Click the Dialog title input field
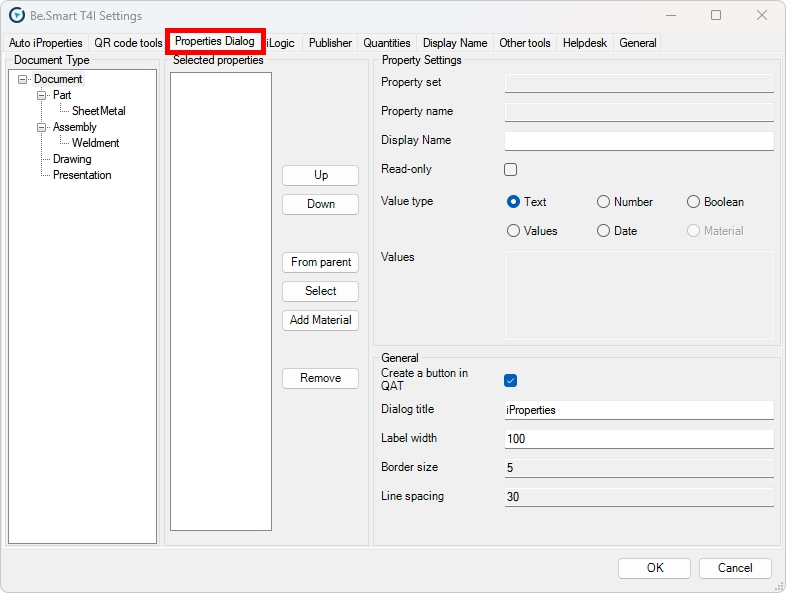 pyautogui.click(x=638, y=410)
